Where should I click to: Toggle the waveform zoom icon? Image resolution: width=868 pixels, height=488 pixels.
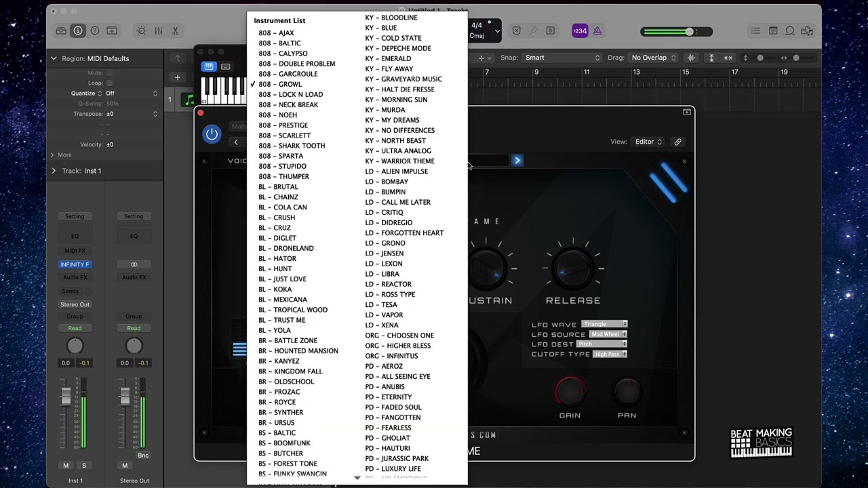pos(691,58)
